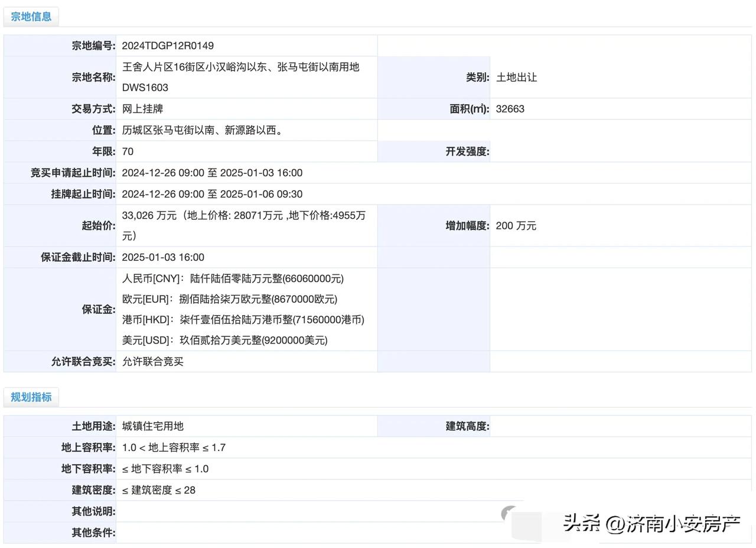
Task: Click the 其他条件 label
Action: click(x=93, y=533)
